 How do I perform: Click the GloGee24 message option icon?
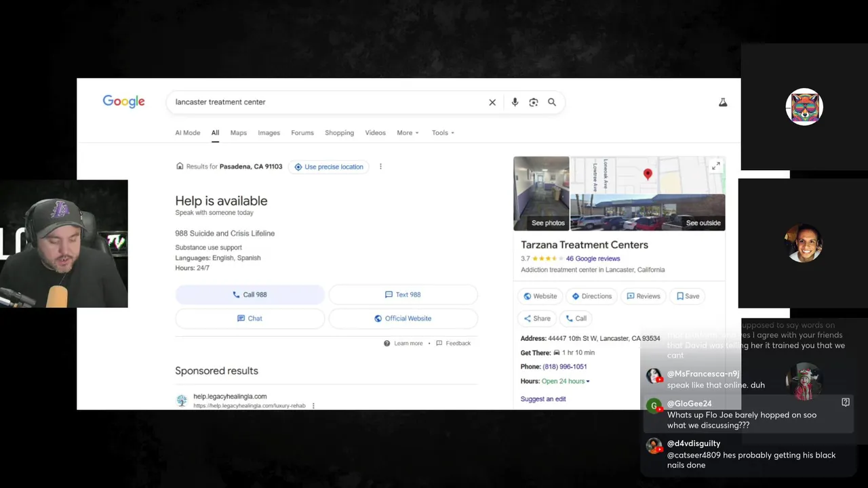846,403
